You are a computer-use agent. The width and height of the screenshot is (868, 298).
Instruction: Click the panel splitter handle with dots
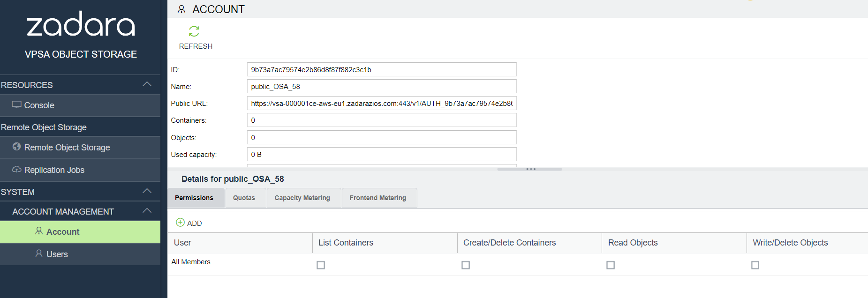coord(530,169)
